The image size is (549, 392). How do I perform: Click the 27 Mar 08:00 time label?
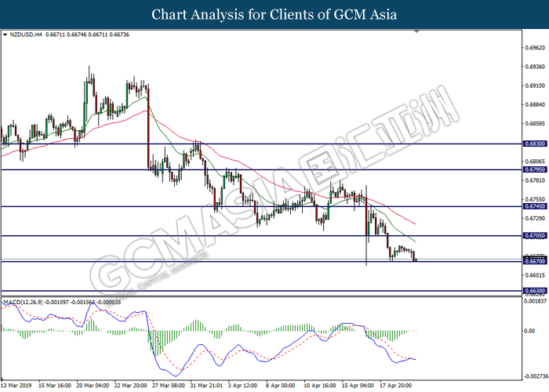[169, 386]
